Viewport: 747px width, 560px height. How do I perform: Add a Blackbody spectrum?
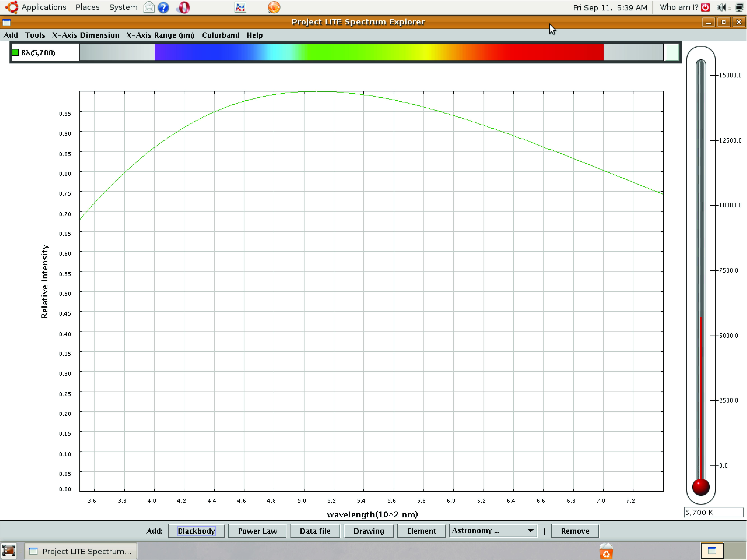(196, 531)
